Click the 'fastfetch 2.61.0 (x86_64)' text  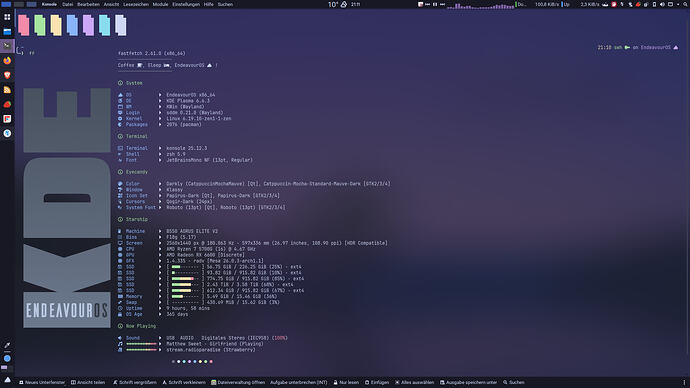click(x=151, y=53)
